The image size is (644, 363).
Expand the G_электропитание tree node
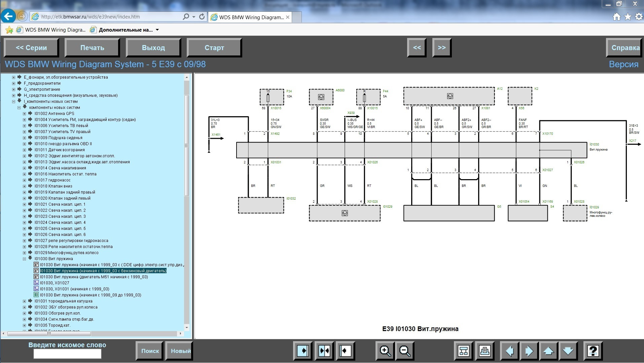(x=13, y=89)
